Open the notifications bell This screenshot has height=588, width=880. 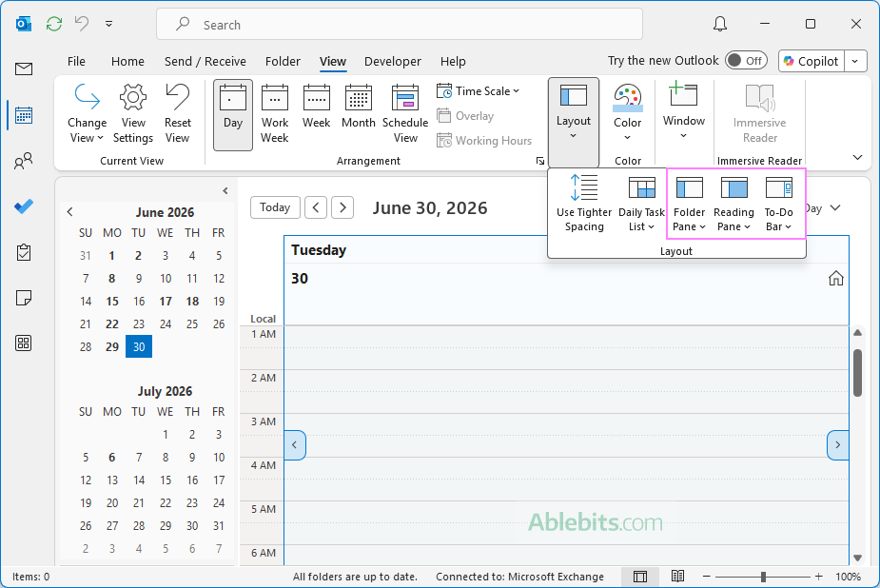point(720,24)
